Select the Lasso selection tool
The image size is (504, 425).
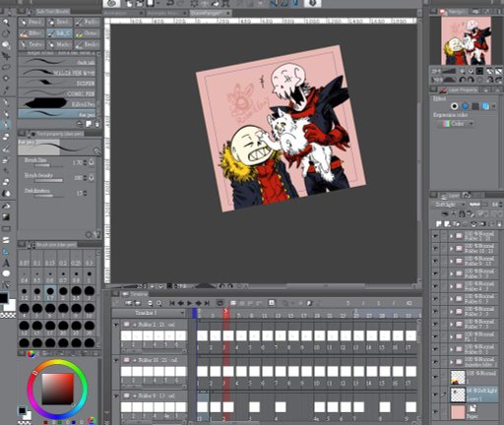point(6,67)
